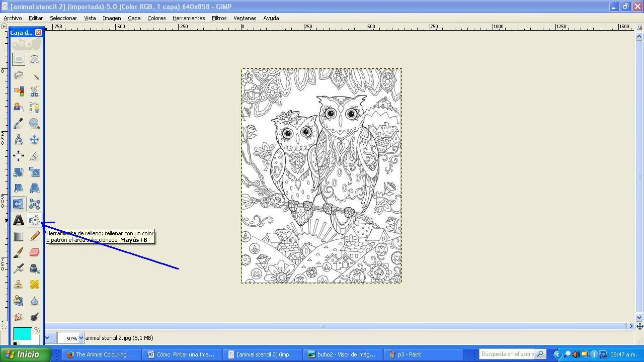This screenshot has width=644, height=362.
Task: Select the pink Eraser tool
Action: [34, 252]
